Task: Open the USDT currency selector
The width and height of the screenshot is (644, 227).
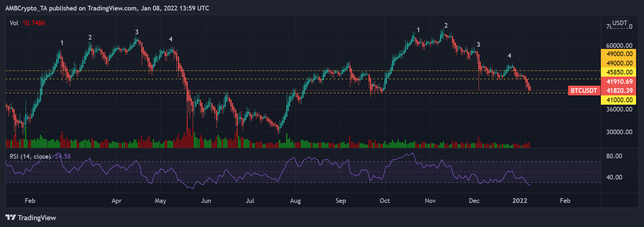Action: (620, 23)
